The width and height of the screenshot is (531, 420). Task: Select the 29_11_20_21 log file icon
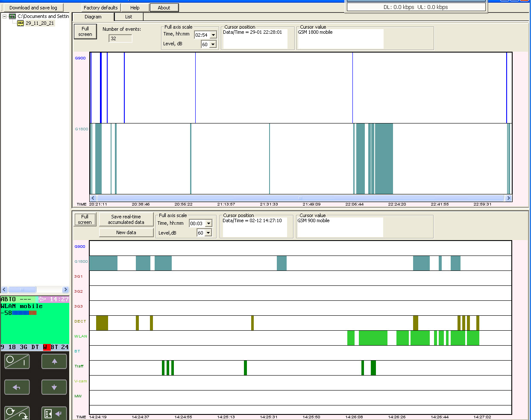point(21,23)
